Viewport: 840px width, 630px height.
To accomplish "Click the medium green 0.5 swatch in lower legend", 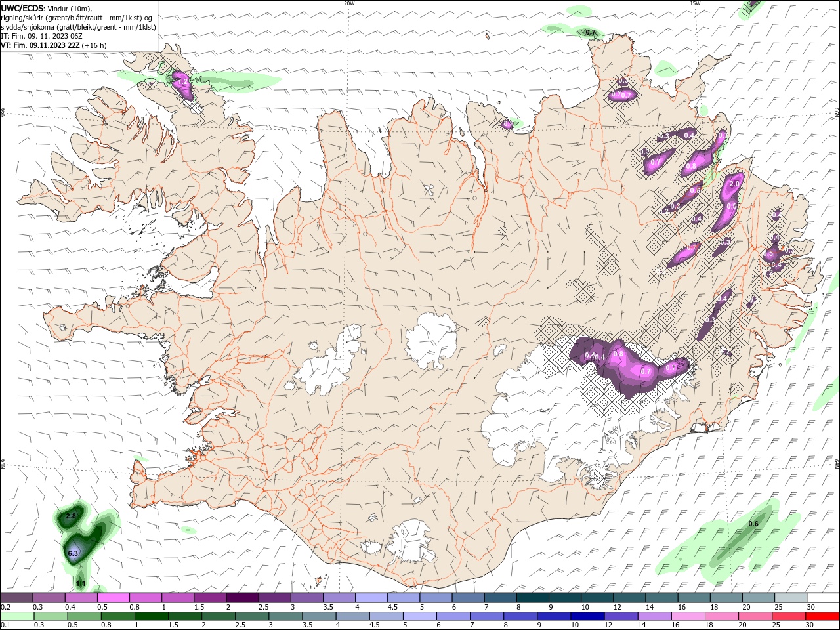I will [84, 616].
